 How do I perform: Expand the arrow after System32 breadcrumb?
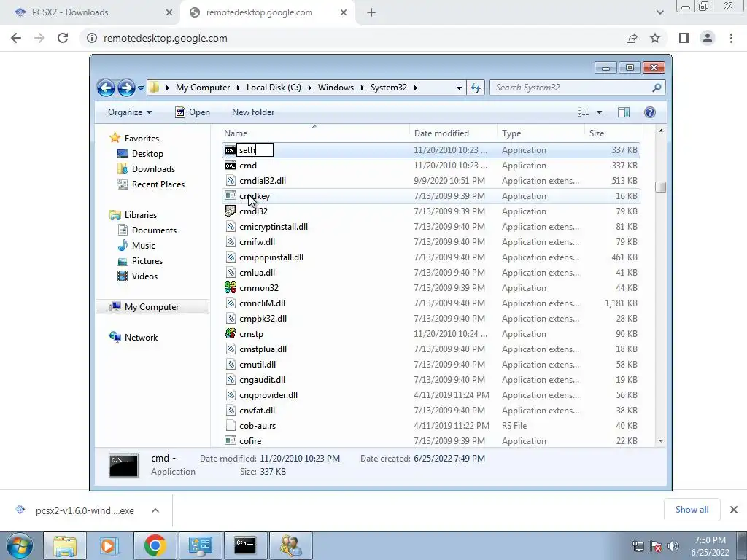pos(415,87)
